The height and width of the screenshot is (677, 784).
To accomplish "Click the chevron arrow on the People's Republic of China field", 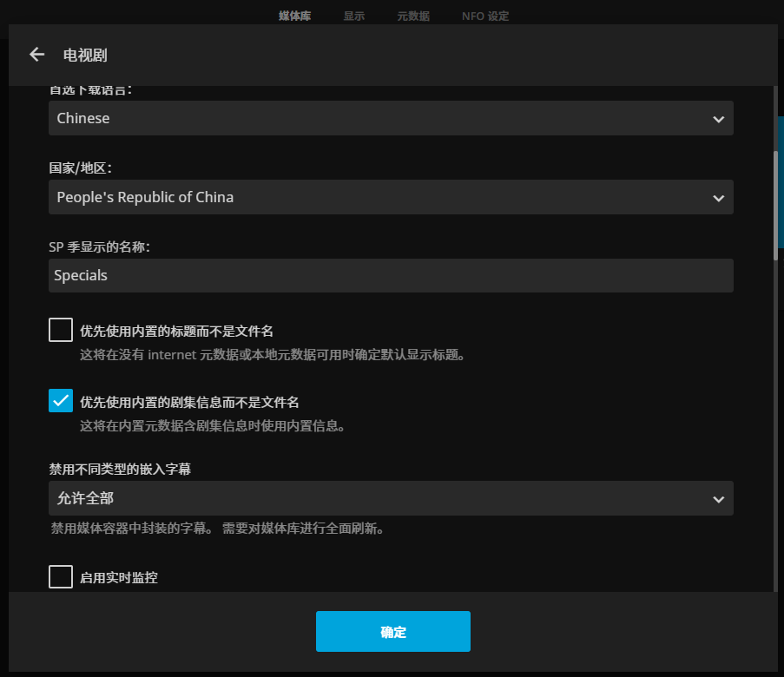I will tap(718, 198).
